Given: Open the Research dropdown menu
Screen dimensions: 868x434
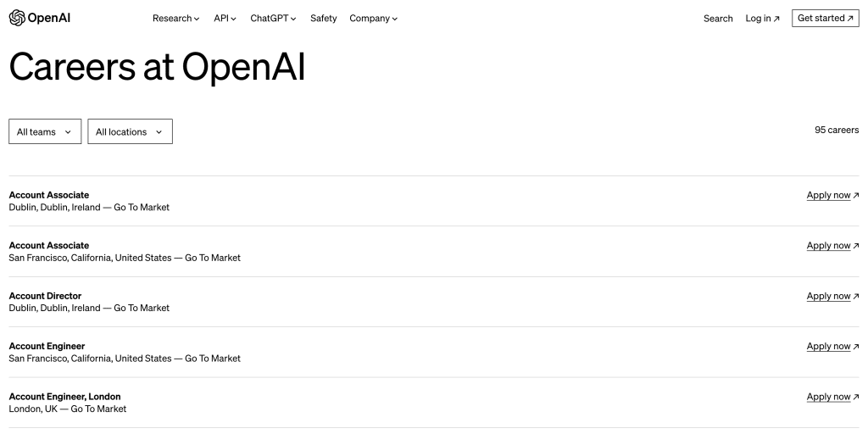Looking at the screenshot, I should click(175, 19).
